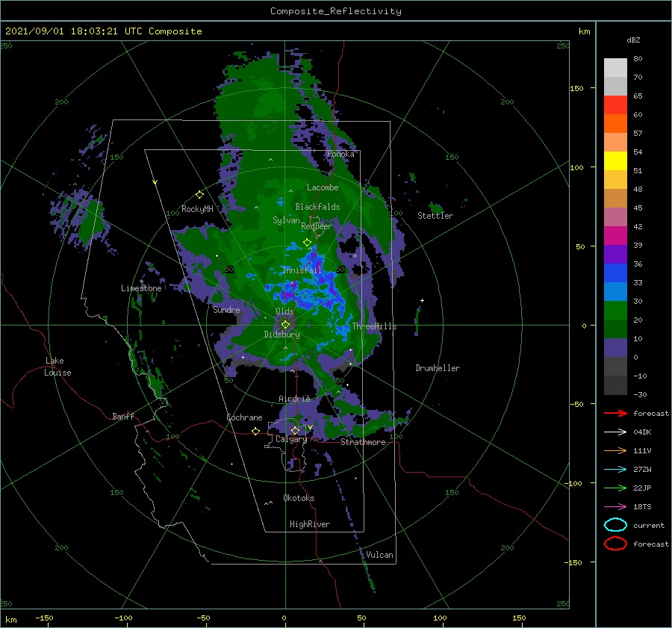672x628 pixels.
Task: Select the Didsbury label
Action: (x=281, y=335)
